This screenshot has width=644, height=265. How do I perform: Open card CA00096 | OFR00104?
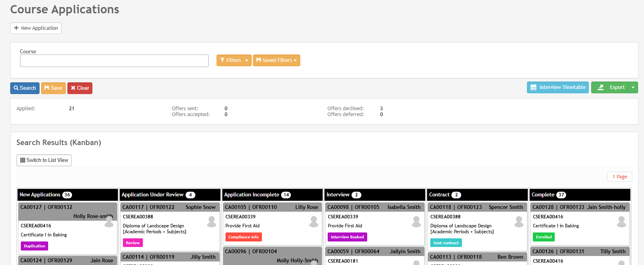coord(272,256)
